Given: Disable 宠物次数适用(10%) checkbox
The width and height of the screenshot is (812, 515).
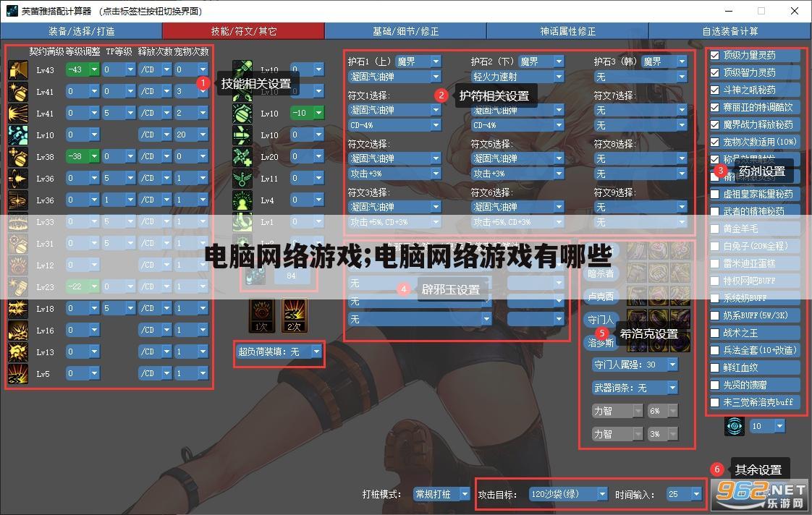Looking at the screenshot, I should [714, 142].
